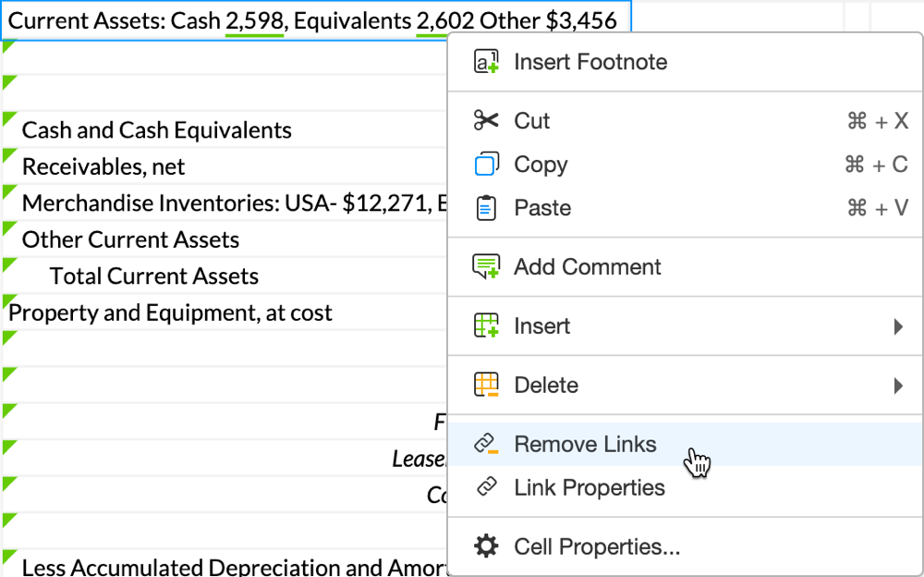Click the Add Comment speech bubble icon

[x=486, y=267]
